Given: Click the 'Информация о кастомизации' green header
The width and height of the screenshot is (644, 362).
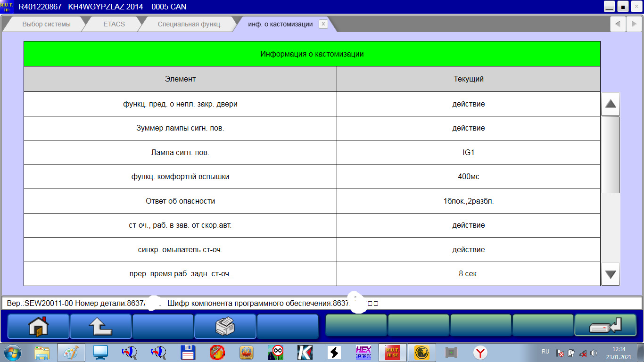Looking at the screenshot, I should (x=312, y=54).
